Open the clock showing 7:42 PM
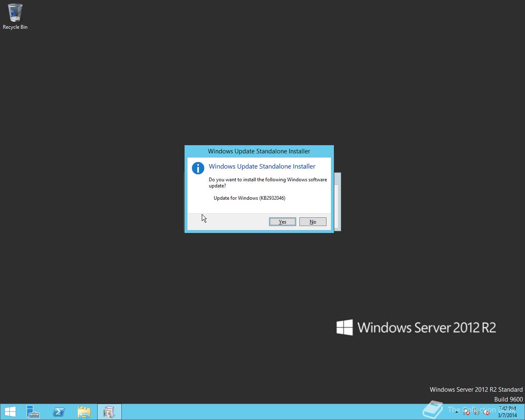Screen dimensions: 525x420 [507, 412]
